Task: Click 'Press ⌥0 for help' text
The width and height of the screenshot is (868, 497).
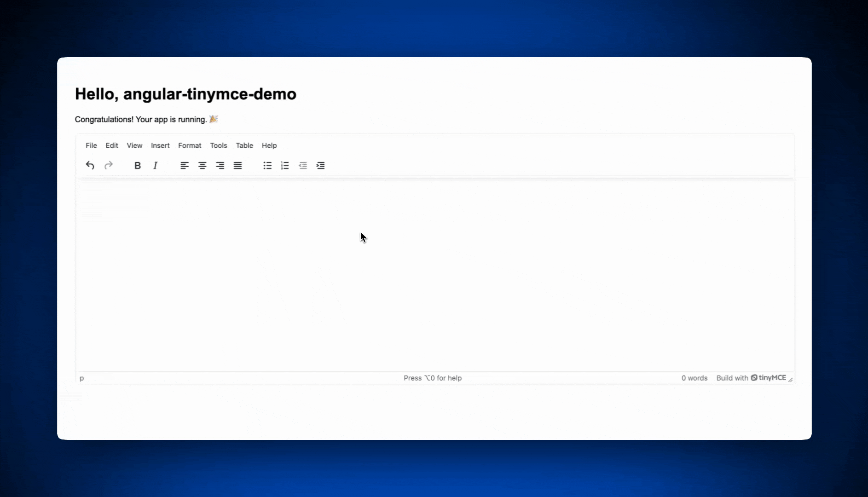Action: pos(433,378)
